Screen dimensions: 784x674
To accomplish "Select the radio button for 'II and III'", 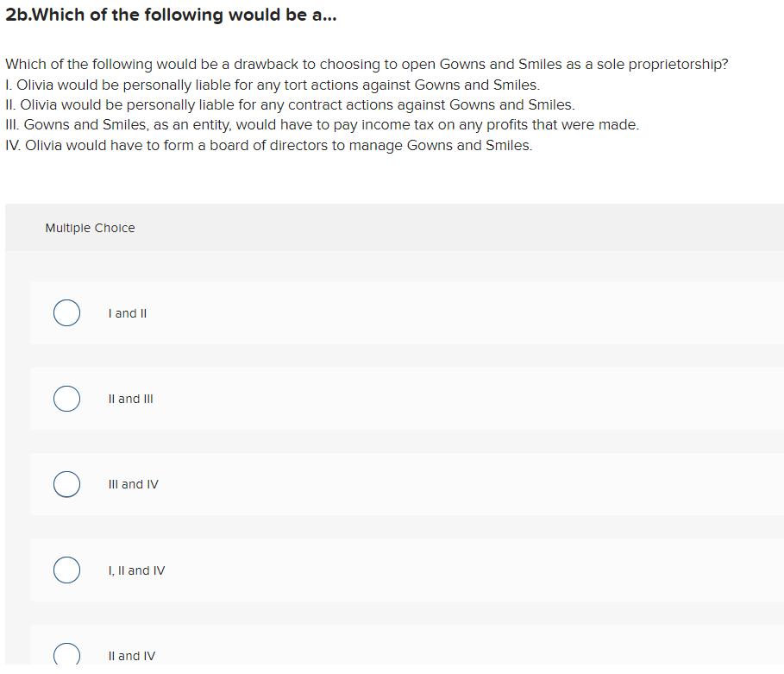I will pyautogui.click(x=66, y=399).
